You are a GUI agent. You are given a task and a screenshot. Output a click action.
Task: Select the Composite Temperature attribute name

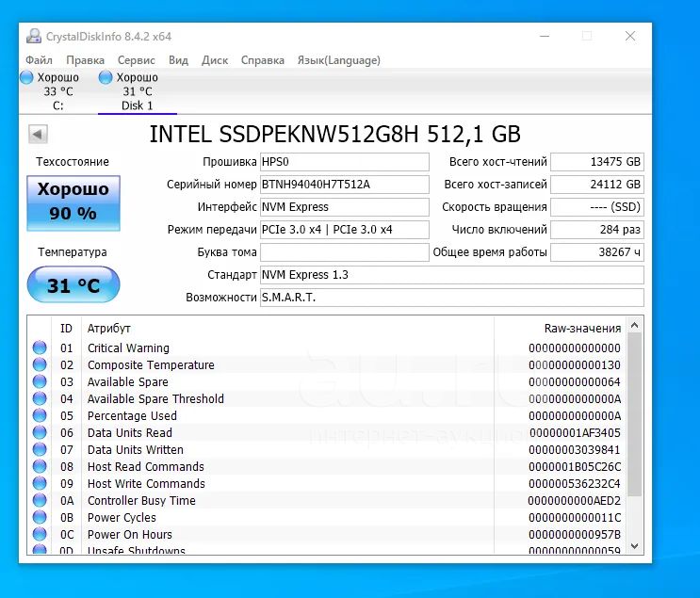tap(151, 364)
